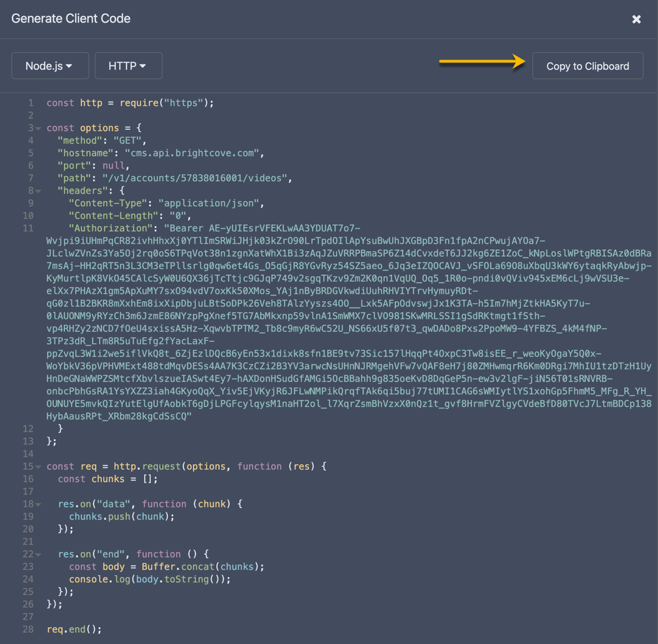Click the "application/json" content type value

pyautogui.click(x=209, y=203)
